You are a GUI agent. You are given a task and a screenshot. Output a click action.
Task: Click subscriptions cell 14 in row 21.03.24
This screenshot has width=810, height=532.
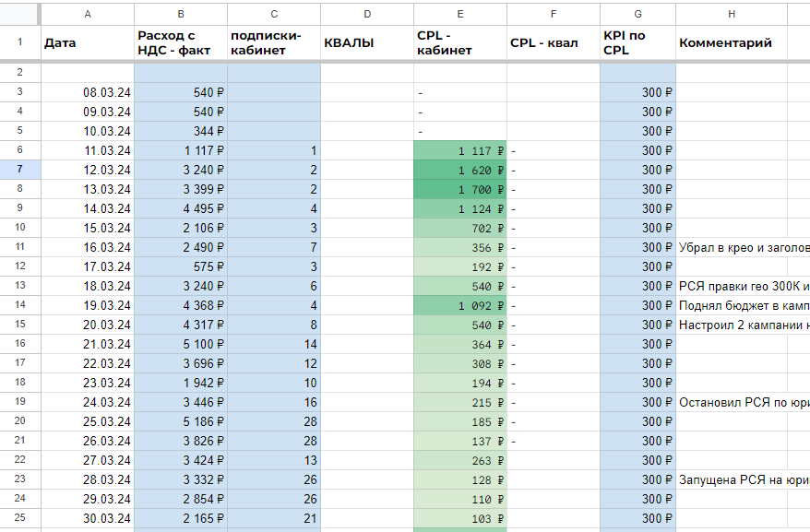[274, 344]
